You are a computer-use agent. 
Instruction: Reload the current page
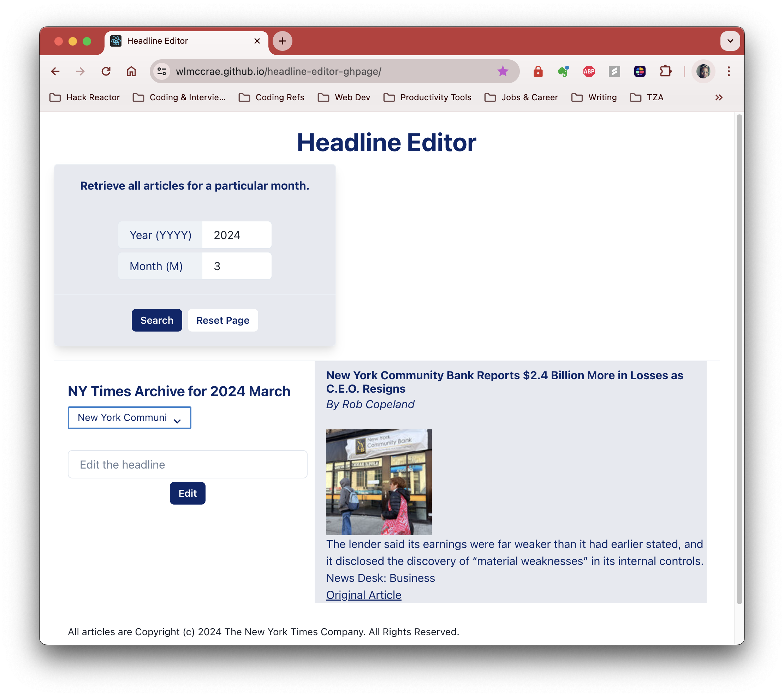[106, 71]
